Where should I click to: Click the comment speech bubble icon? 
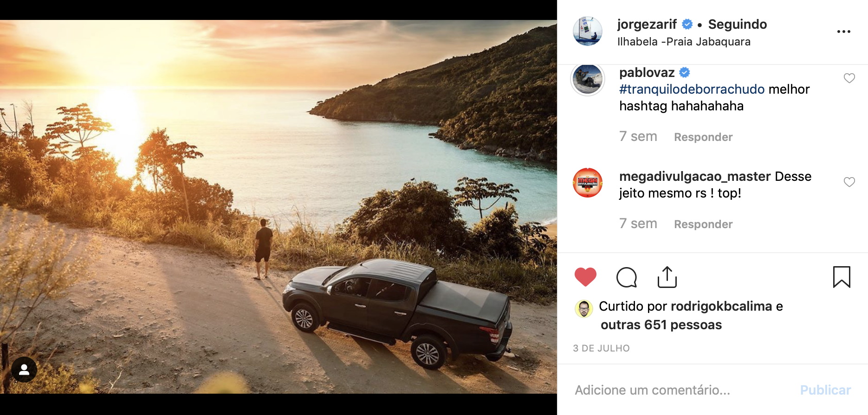(x=626, y=277)
